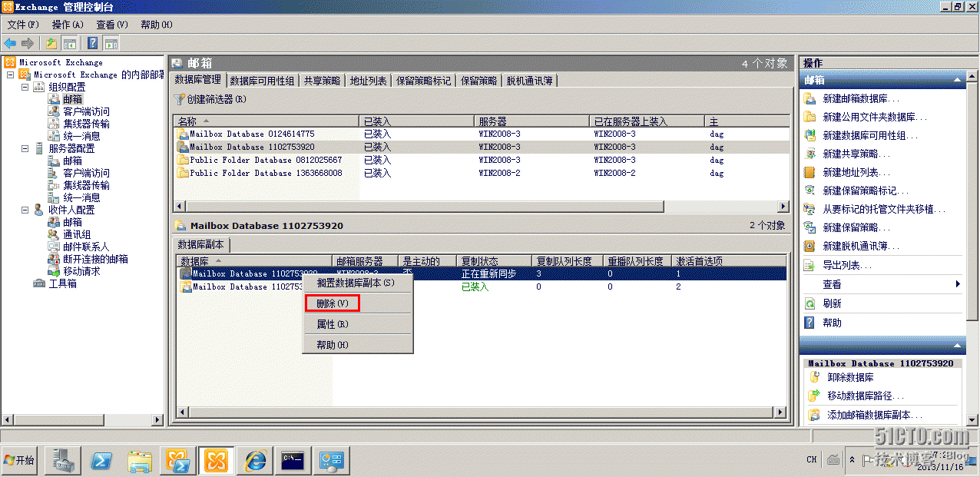
Task: Click the 新建保留策略标记 action icon
Action: pos(809,190)
